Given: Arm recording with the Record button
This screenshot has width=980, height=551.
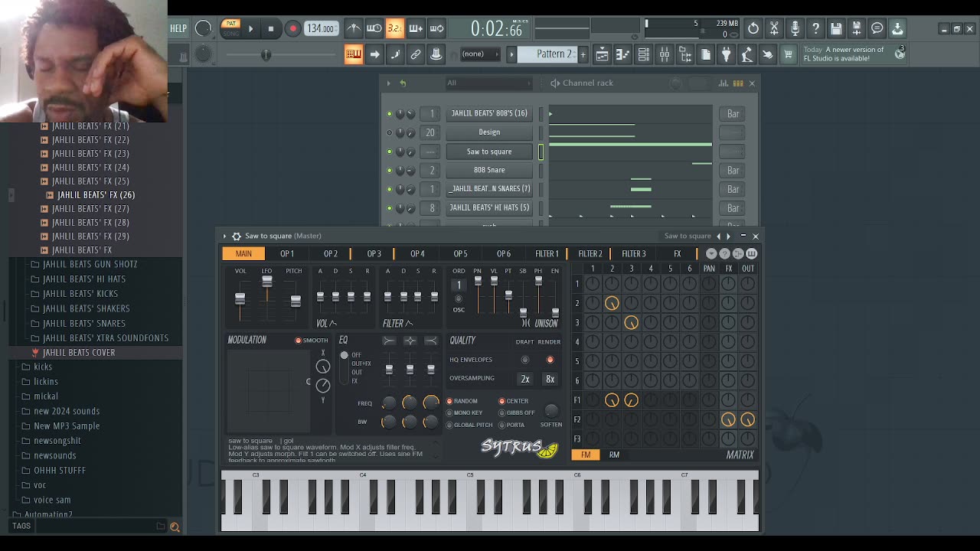Looking at the screenshot, I should tap(292, 29).
